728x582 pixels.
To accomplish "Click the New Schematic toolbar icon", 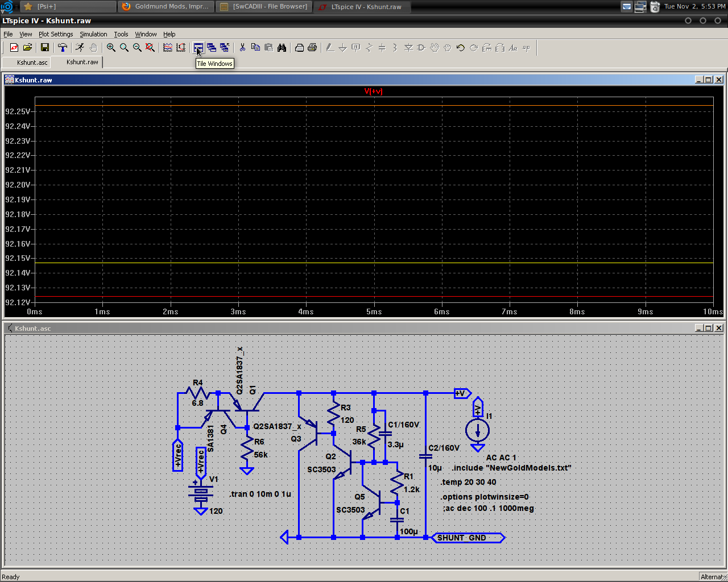I will [x=14, y=48].
